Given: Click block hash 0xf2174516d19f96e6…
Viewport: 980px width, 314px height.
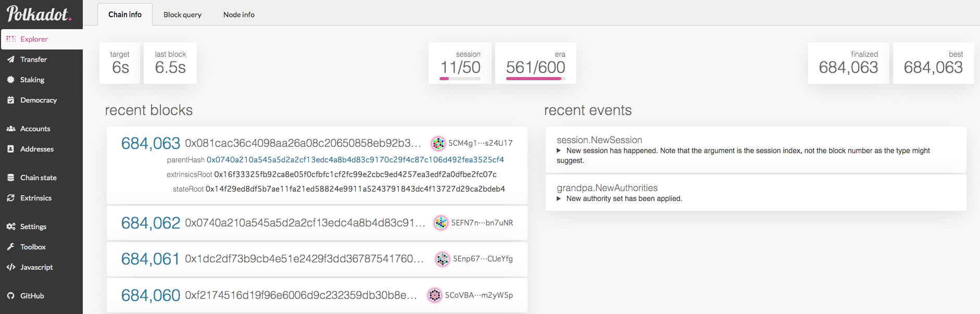Looking at the screenshot, I should click(x=301, y=295).
